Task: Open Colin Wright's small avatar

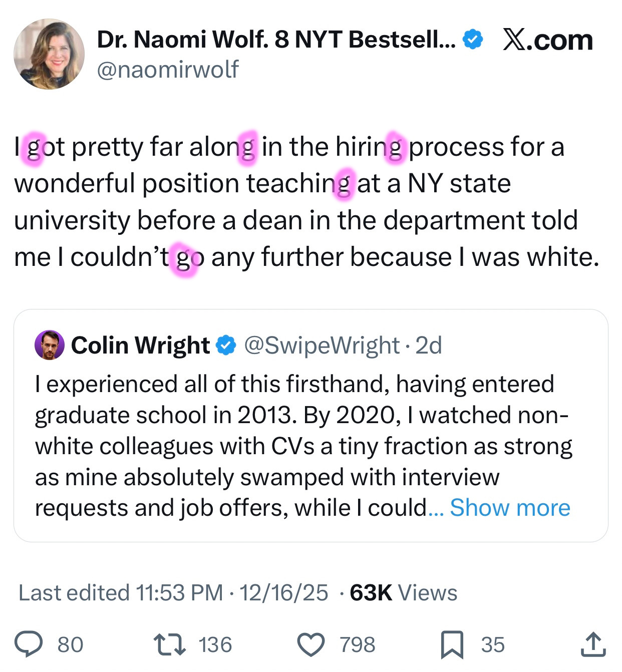Action: (49, 345)
